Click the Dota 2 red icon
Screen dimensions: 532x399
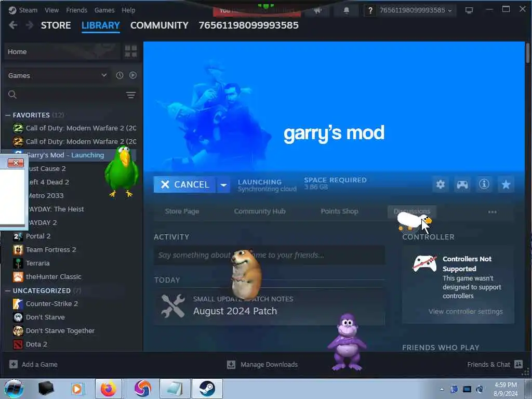tap(18, 344)
